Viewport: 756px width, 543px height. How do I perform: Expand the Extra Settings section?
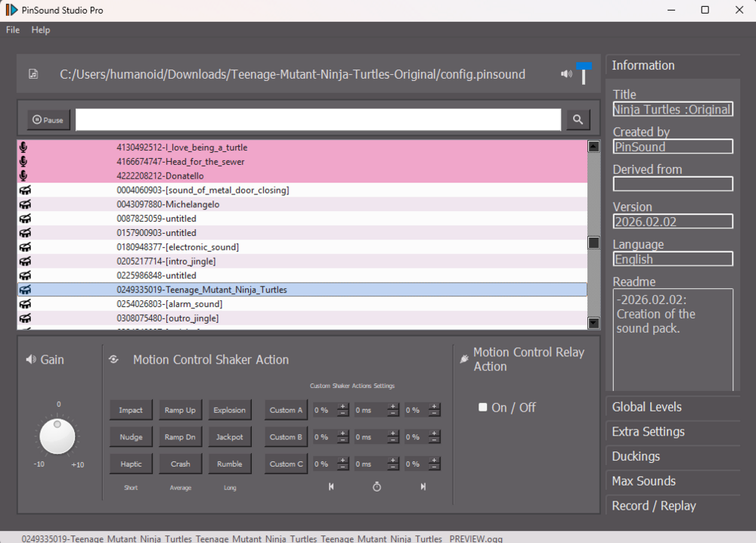point(673,432)
